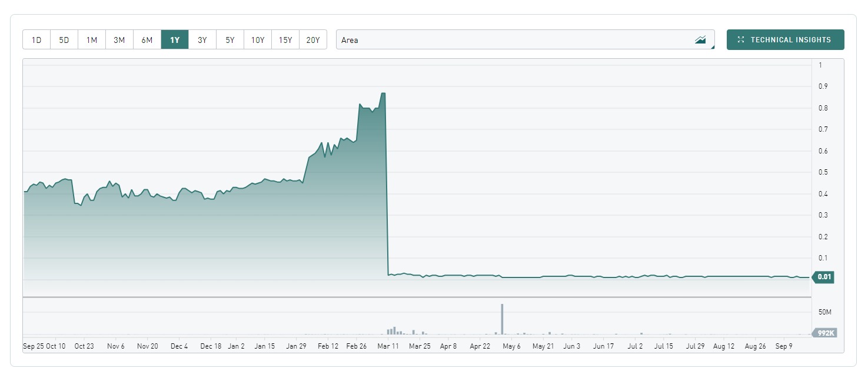Select the 1D time range
Screen dimensions: 868x378
point(36,40)
